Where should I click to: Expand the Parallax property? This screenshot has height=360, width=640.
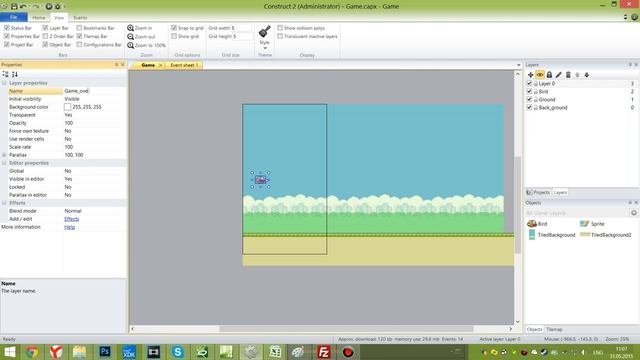pyautogui.click(x=4, y=155)
